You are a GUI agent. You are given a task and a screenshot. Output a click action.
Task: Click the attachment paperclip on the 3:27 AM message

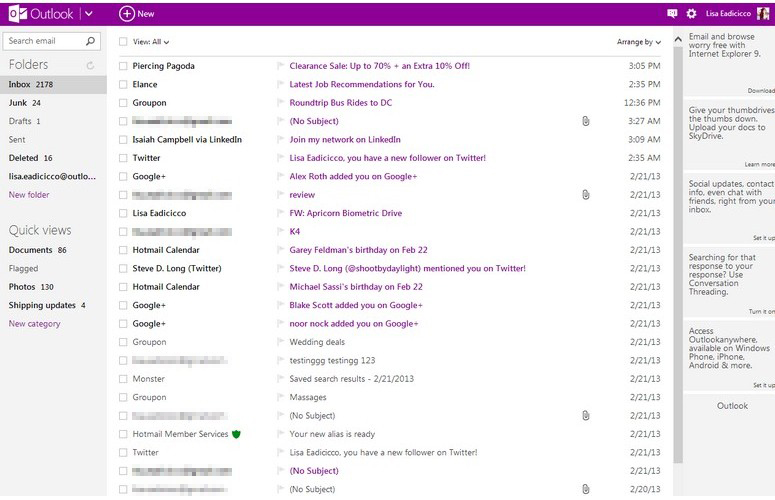pyautogui.click(x=586, y=121)
